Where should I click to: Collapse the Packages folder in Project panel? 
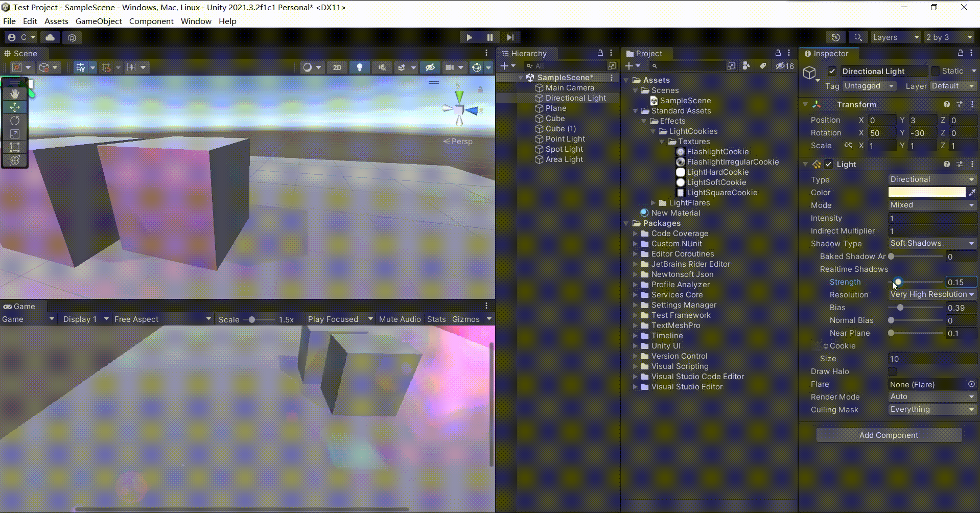(x=627, y=223)
